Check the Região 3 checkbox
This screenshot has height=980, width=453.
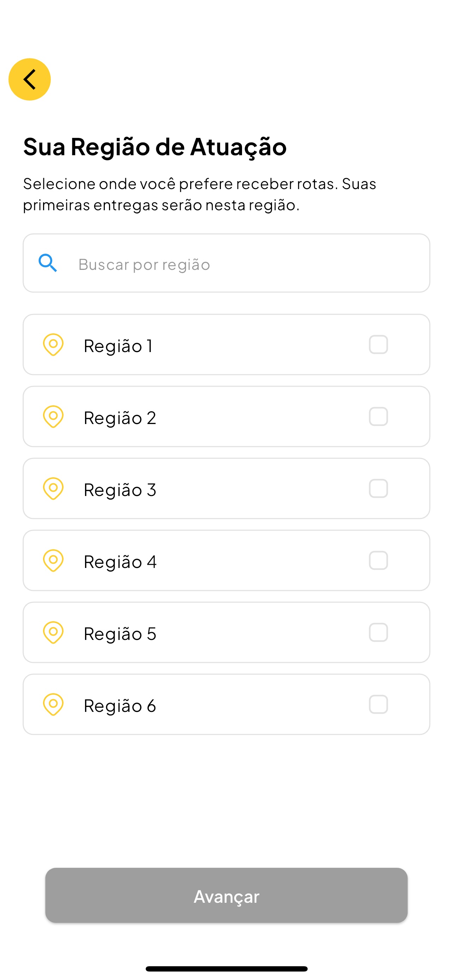click(378, 489)
